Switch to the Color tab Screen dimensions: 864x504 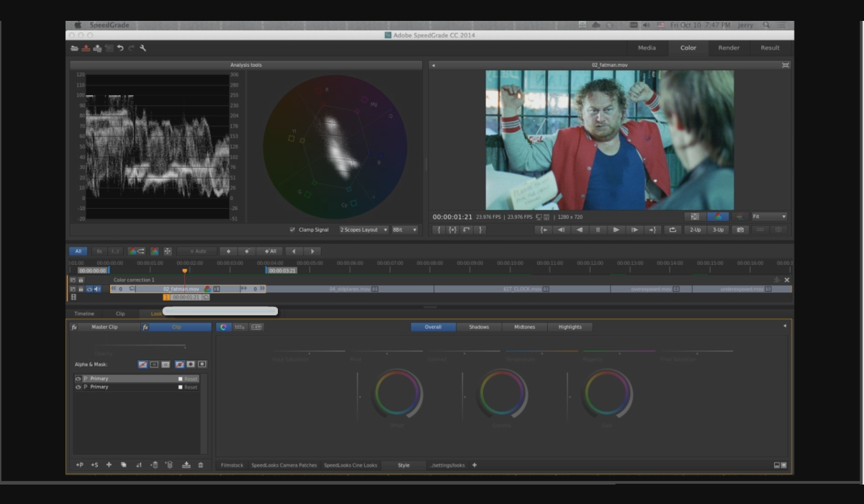688,48
